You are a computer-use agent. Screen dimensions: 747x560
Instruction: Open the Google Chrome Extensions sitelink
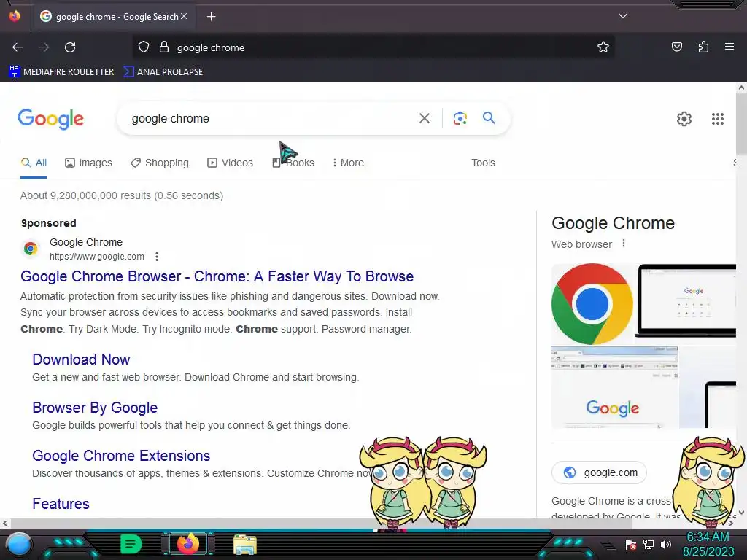pyautogui.click(x=121, y=456)
